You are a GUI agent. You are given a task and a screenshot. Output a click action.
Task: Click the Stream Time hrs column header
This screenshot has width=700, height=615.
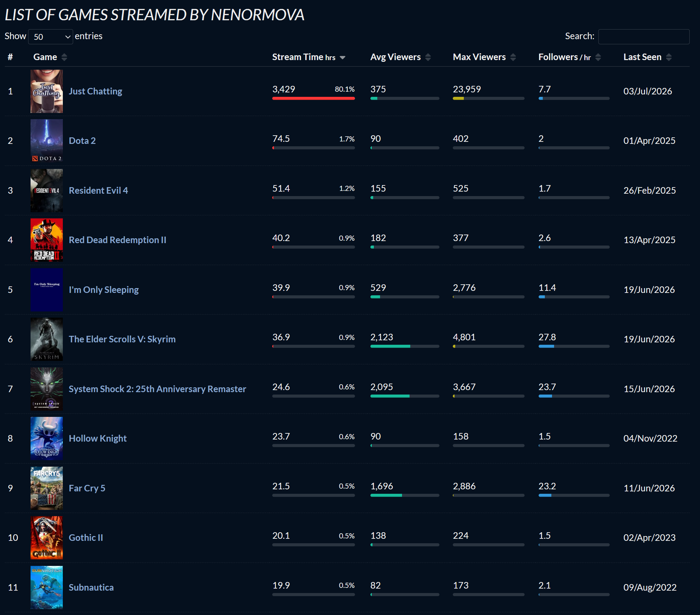pyautogui.click(x=304, y=57)
